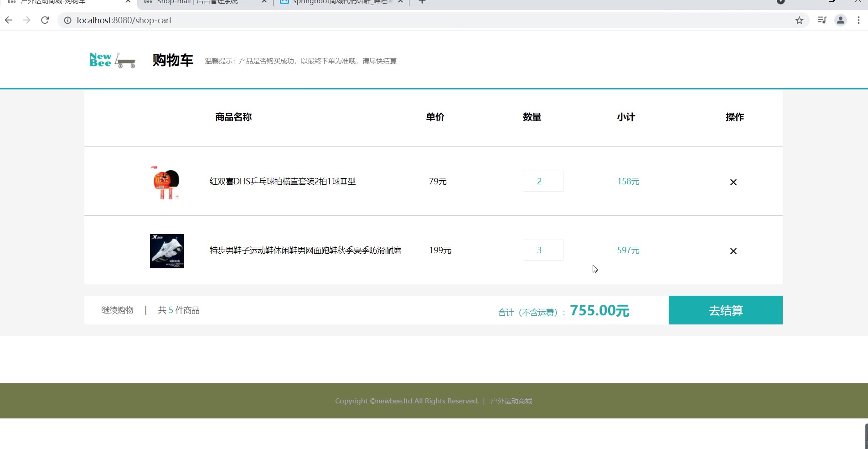Open the table tennis racket thumbnail
This screenshot has height=449, width=868.
tap(167, 183)
